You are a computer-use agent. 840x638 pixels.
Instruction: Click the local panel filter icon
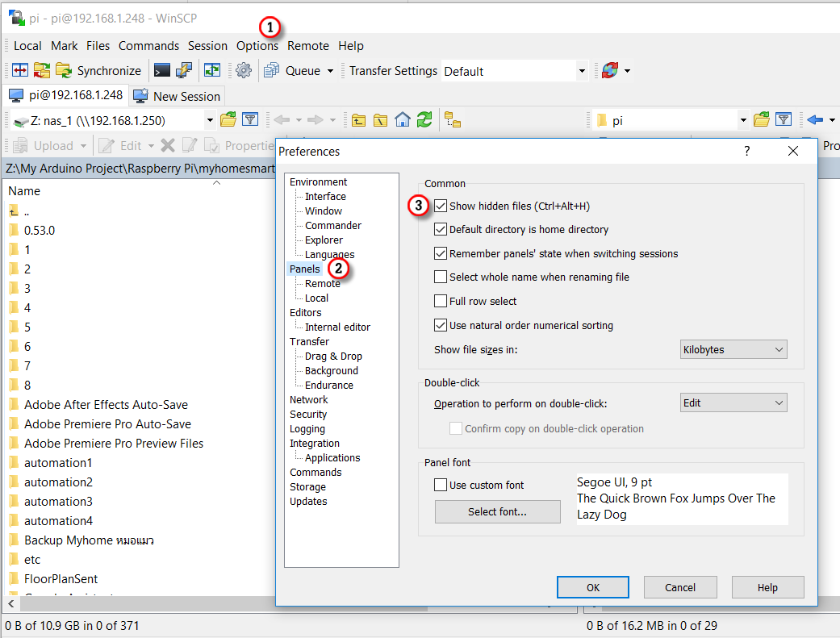[250, 119]
